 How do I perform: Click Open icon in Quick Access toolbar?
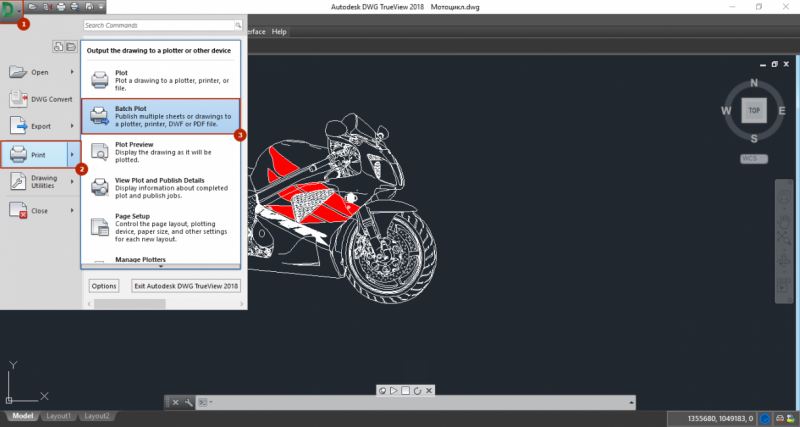point(33,7)
